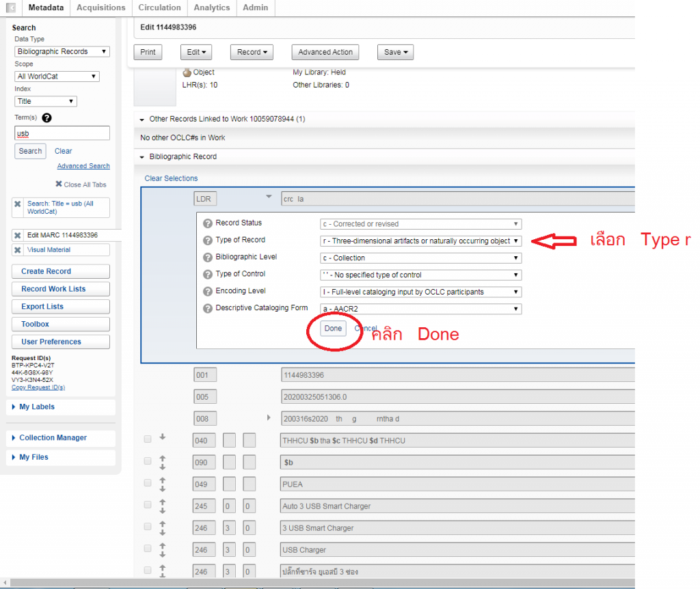Show help for Type of Control
The height and width of the screenshot is (589, 700).
(x=208, y=275)
